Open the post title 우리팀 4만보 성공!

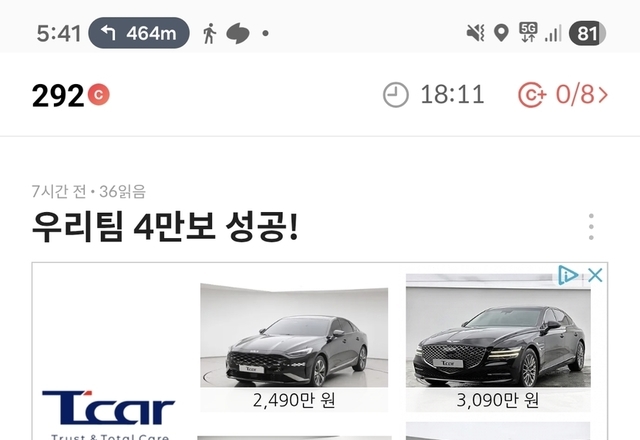pos(165,227)
